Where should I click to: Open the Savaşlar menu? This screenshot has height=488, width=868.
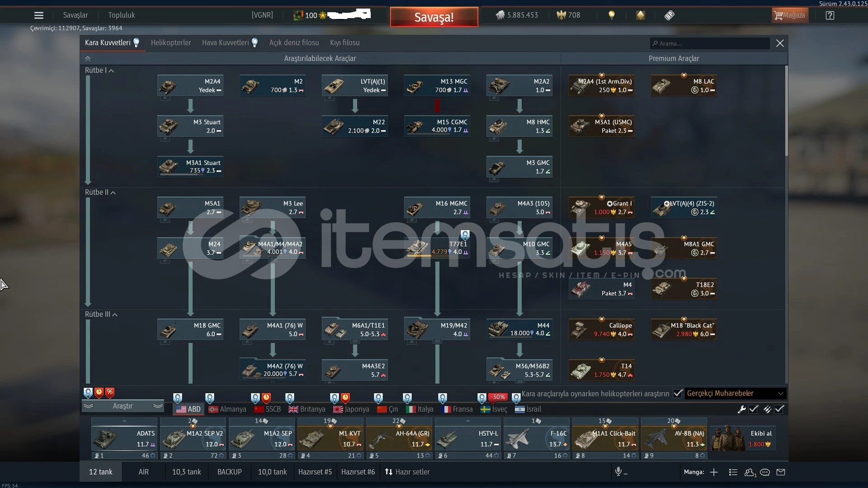[75, 15]
